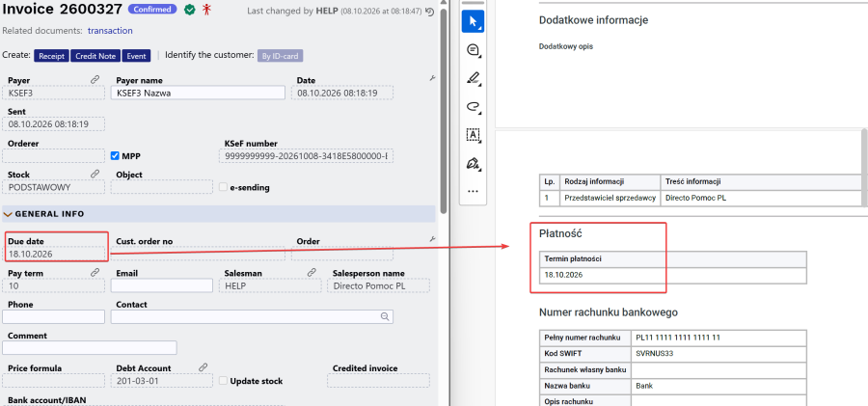Click the Phone input field
The width and height of the screenshot is (868, 406).
[x=54, y=317]
